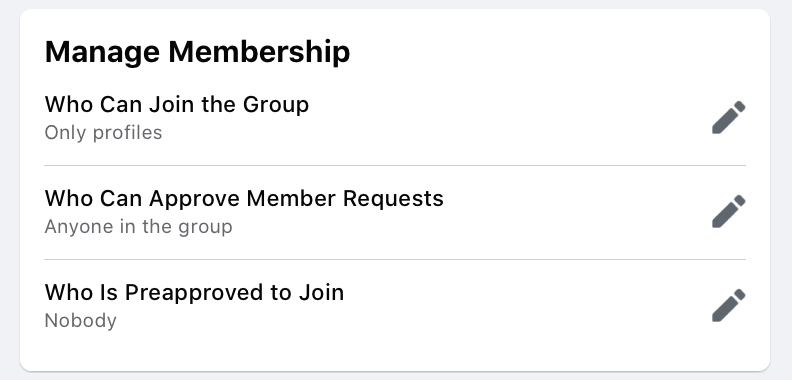Click the Who Can Join the Group title

(x=177, y=105)
